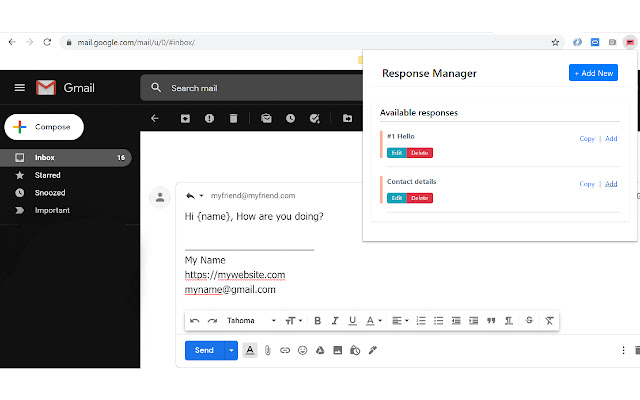Insert an emoji into the reply
Screen dimensions: 640x400
click(x=303, y=351)
